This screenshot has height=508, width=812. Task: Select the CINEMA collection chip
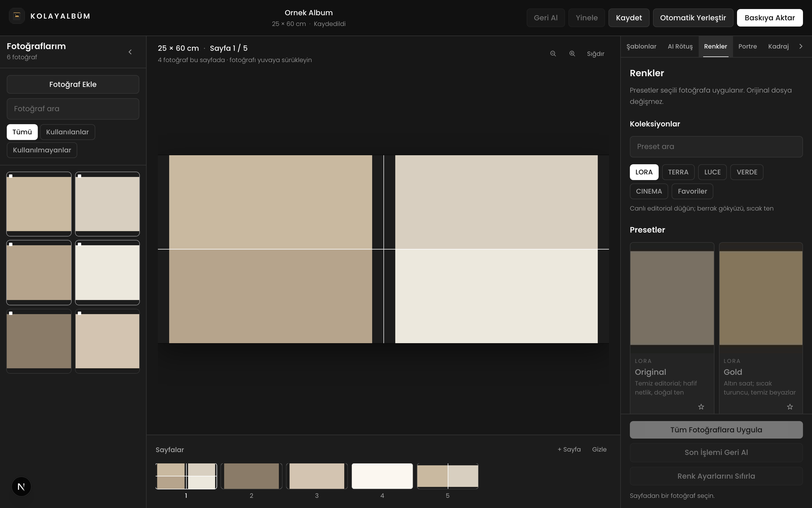[649, 191]
